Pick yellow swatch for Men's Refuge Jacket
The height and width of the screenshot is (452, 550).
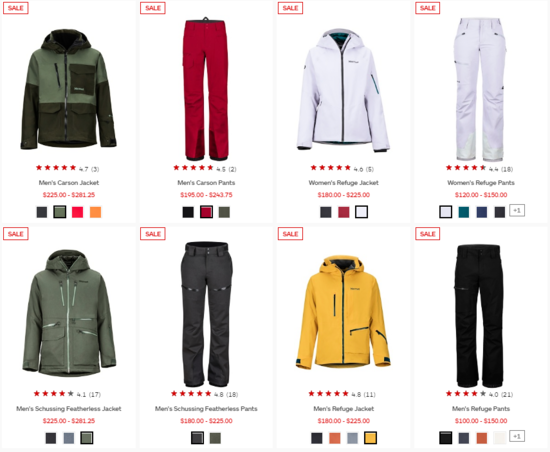click(x=370, y=438)
